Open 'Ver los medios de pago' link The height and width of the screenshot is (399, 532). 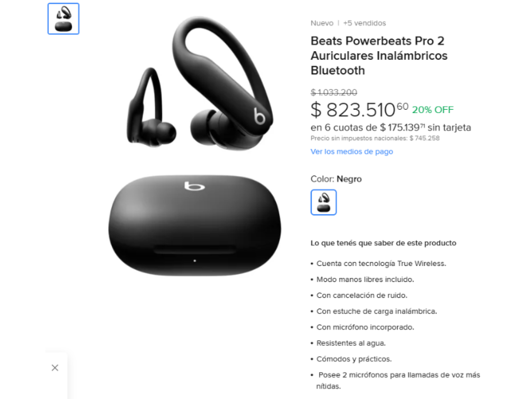click(352, 152)
